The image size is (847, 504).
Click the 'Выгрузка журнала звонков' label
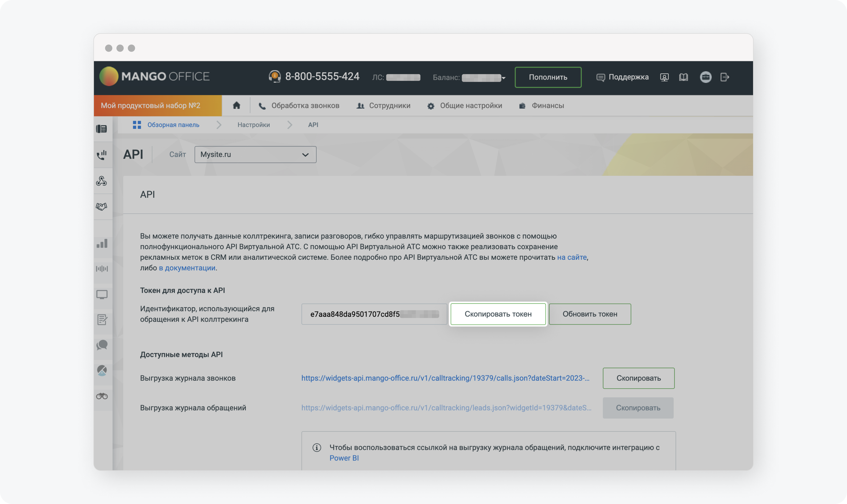click(x=188, y=378)
